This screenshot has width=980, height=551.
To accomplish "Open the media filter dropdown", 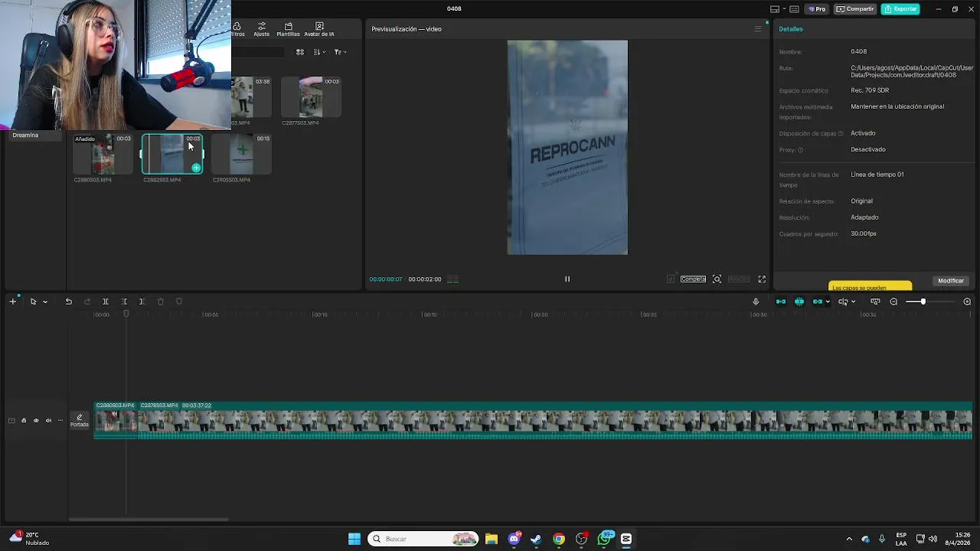I will tap(340, 52).
